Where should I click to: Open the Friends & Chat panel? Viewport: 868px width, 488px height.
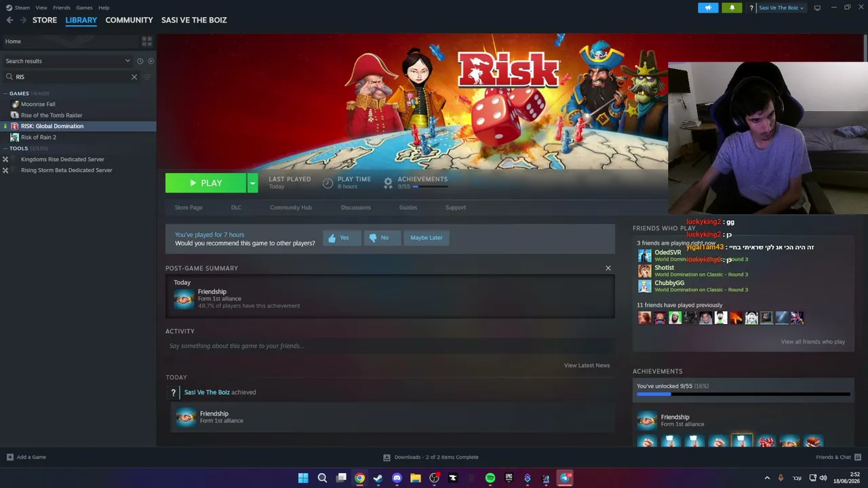(x=838, y=457)
